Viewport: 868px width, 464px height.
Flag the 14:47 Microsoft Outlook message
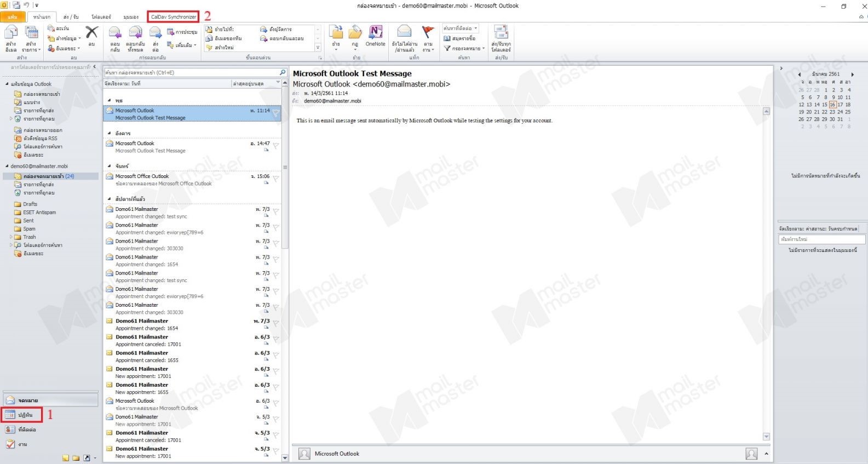click(276, 146)
